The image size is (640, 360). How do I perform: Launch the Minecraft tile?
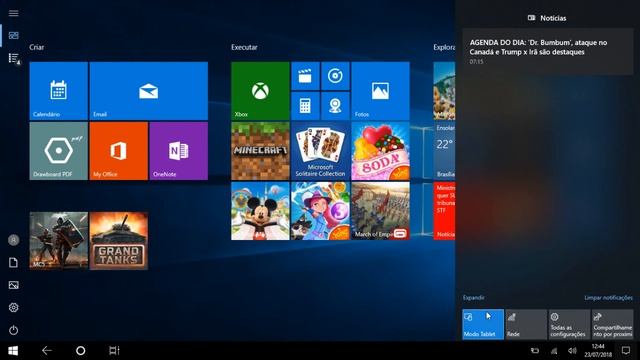260,151
